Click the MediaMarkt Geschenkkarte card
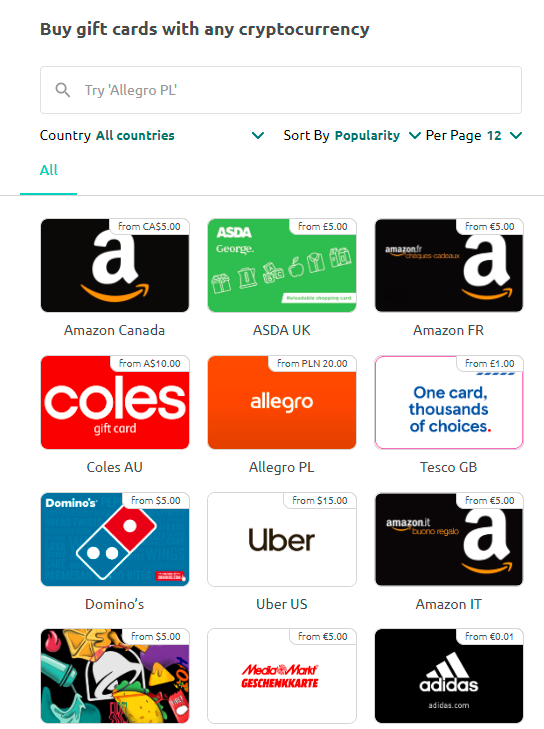544x729 pixels. 282,676
